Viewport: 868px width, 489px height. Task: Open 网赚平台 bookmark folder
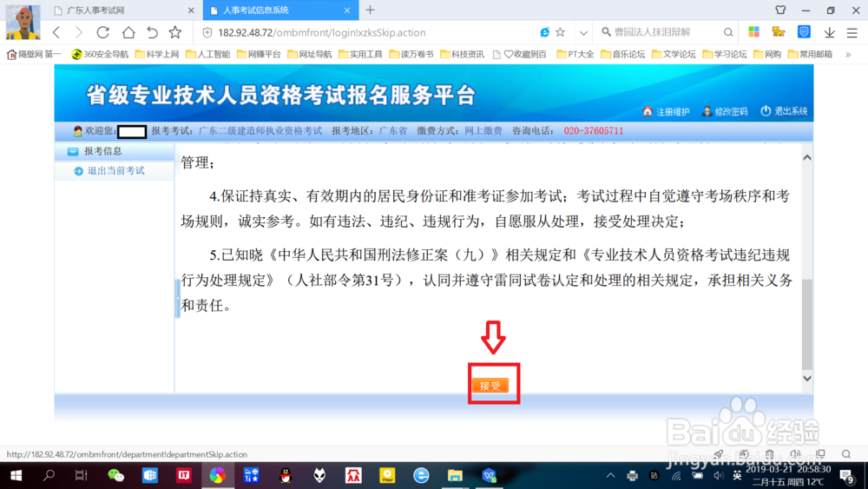(x=259, y=54)
